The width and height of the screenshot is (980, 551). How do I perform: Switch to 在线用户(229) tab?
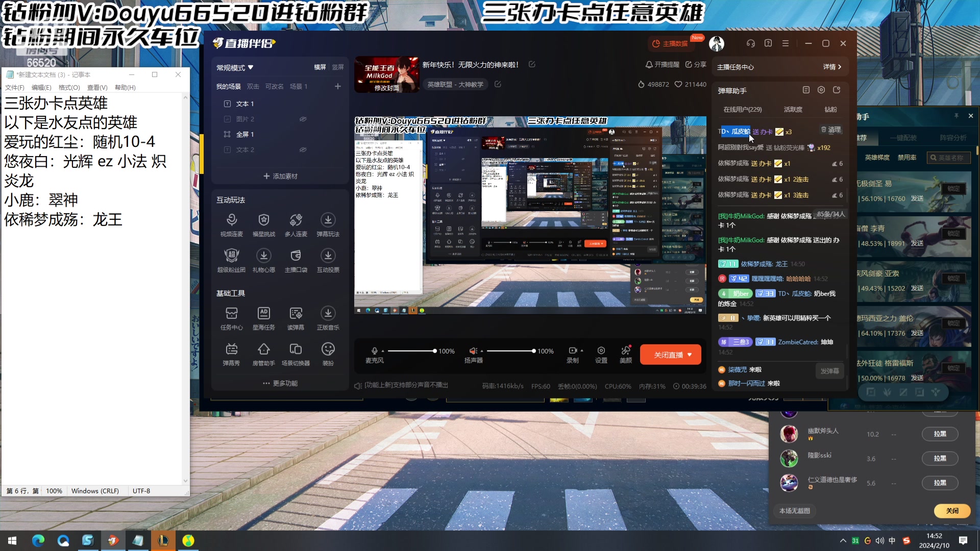(743, 110)
